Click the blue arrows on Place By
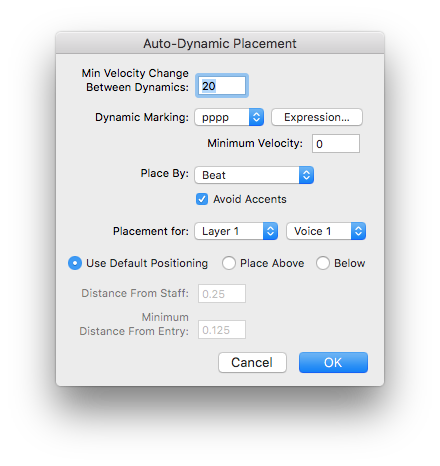This screenshot has width=440, height=466. 306,175
